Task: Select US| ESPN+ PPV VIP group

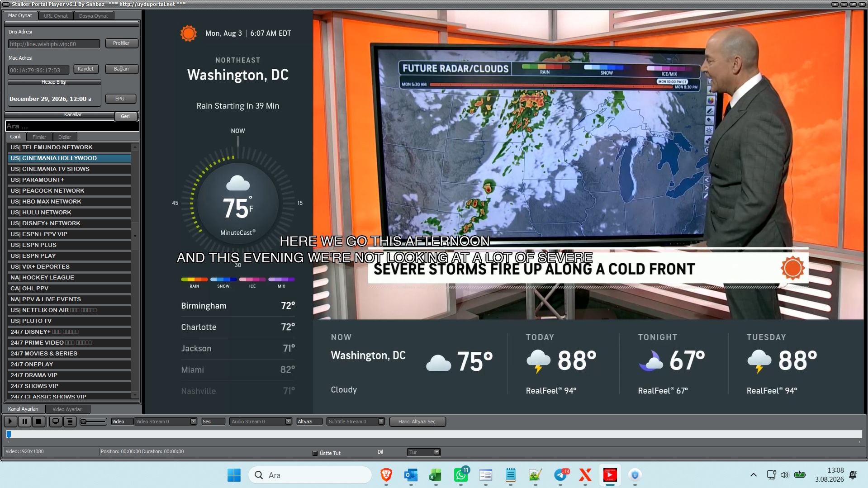Action: pyautogui.click(x=70, y=234)
